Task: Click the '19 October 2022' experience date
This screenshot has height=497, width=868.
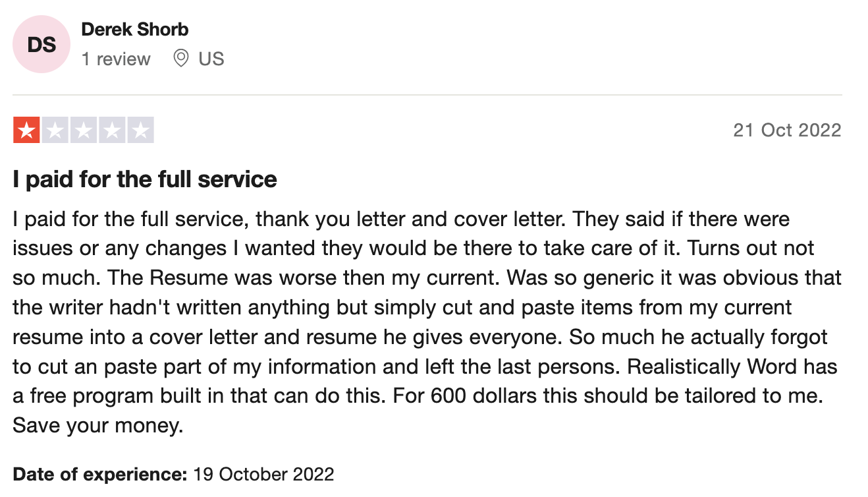Action: tap(263, 474)
